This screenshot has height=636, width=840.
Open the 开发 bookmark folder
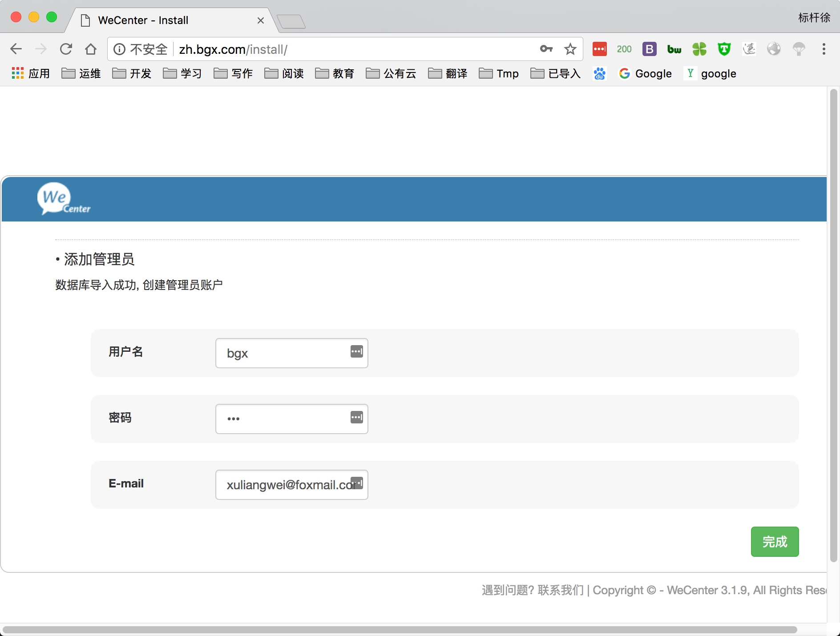click(132, 73)
